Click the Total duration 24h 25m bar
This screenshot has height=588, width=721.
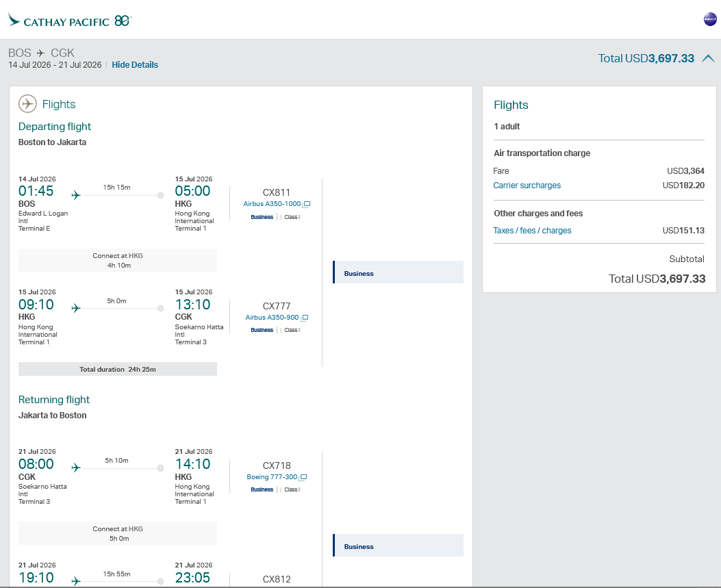(118, 369)
